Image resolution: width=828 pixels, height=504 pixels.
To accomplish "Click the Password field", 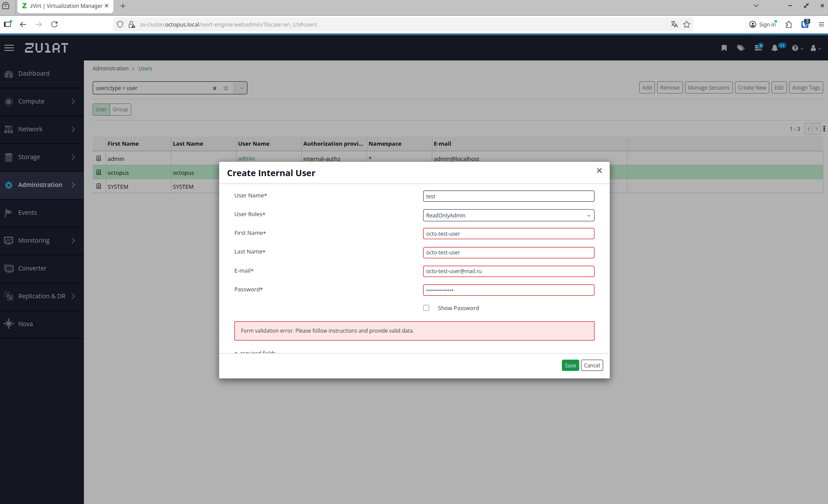I will coord(508,290).
